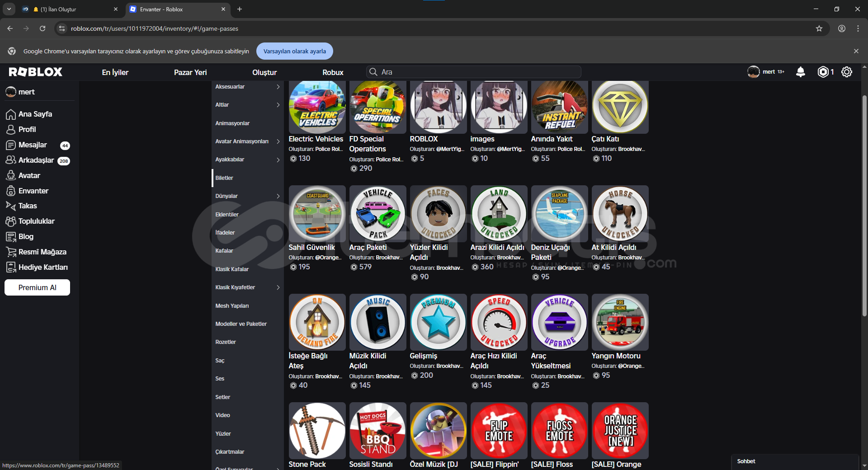Open Blog icon in sidebar
The image size is (868, 470).
[11, 236]
